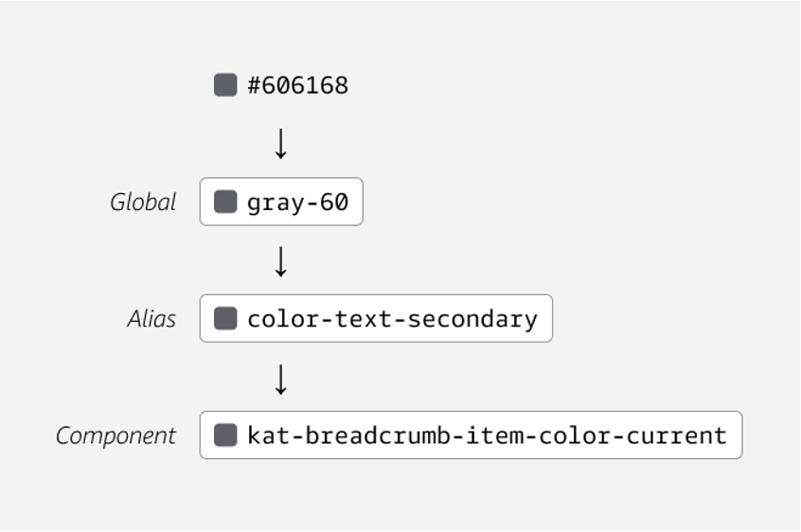Viewport: 801px width, 532px height.
Task: Click the gray-60 token box border area
Action: (281, 202)
